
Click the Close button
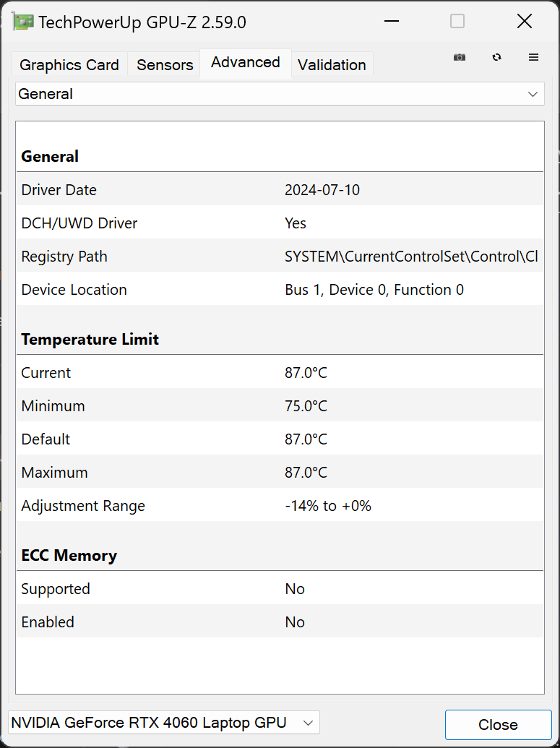[498, 724]
